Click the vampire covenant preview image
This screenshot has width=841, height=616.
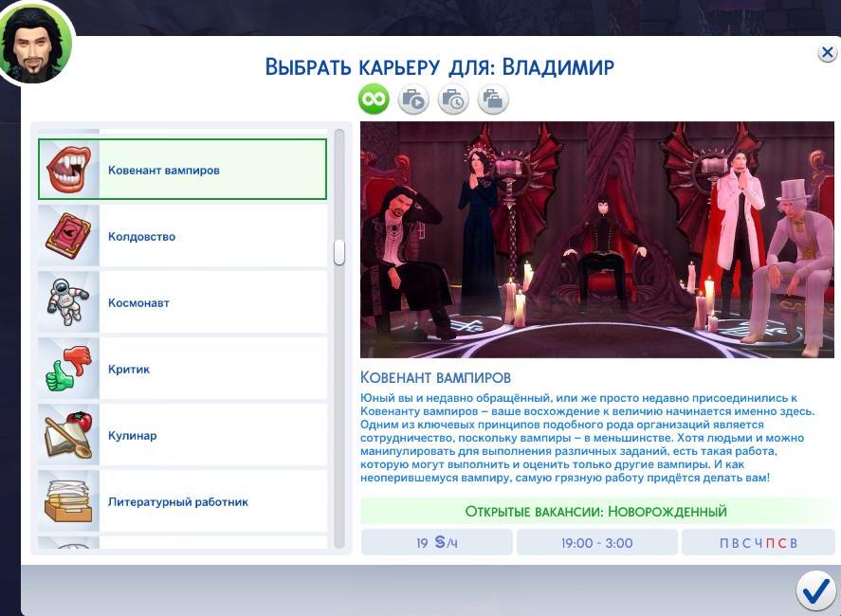click(x=597, y=239)
